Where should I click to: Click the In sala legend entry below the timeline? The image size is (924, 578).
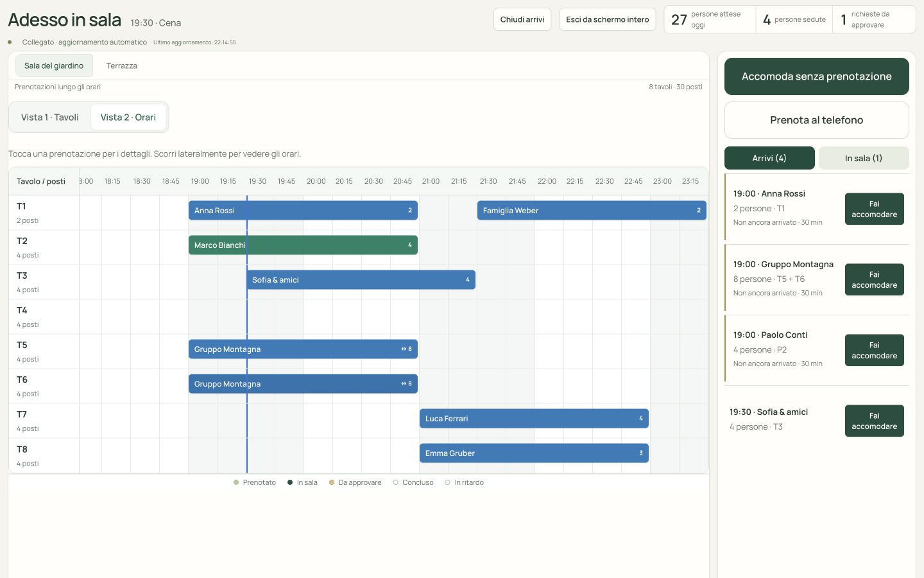(302, 483)
